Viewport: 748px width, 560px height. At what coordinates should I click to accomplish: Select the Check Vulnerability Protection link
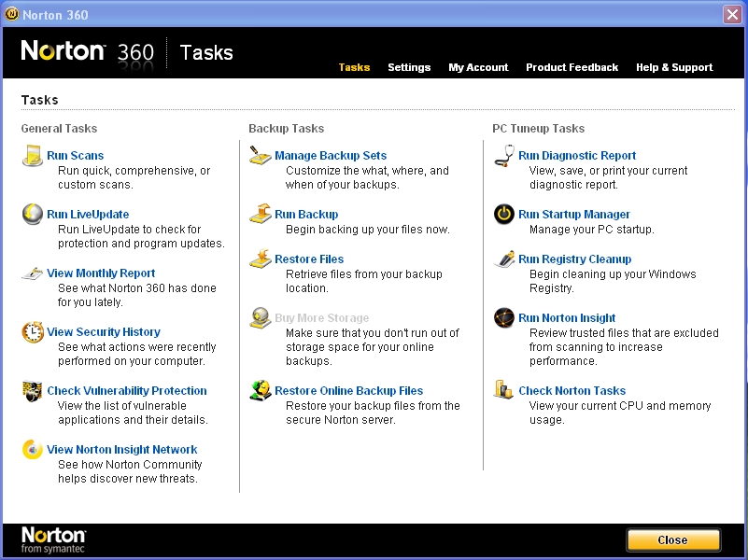click(127, 391)
